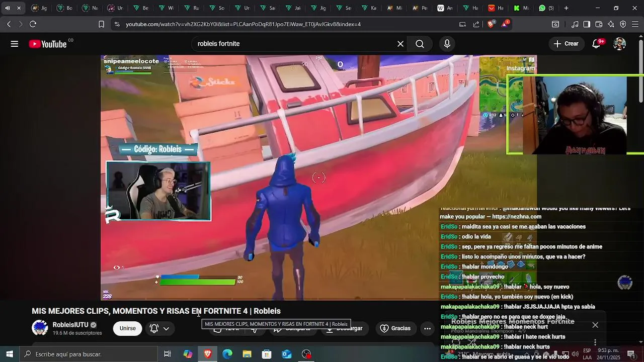
Task: View site information icon before the URL
Action: pyautogui.click(x=117, y=24)
